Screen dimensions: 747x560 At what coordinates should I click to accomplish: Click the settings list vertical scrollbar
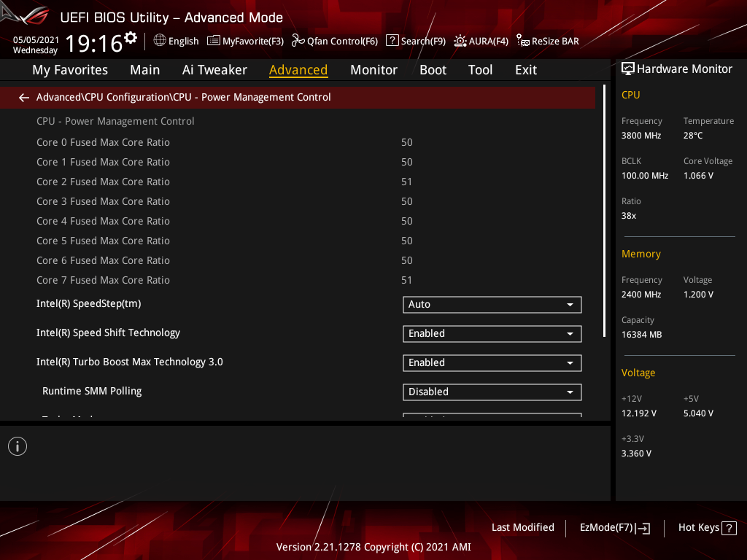[605, 211]
